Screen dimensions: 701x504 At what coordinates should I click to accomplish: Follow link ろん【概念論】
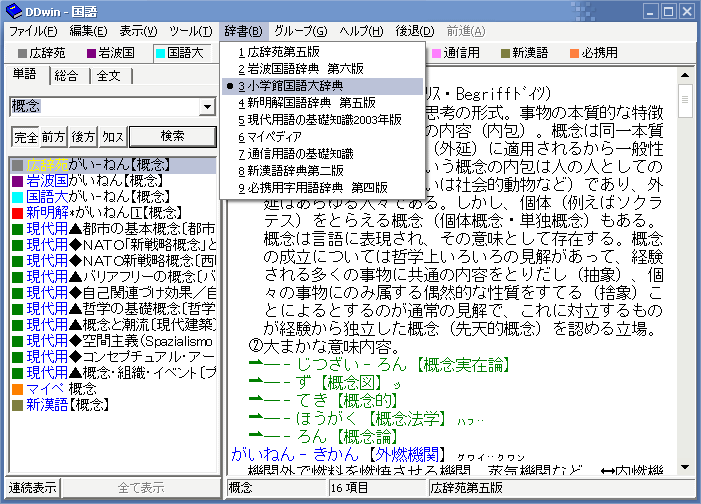[x=324, y=436]
